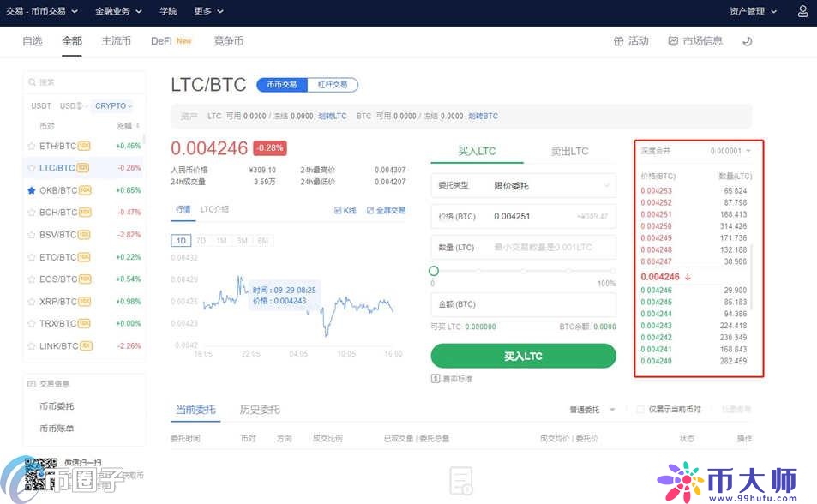Open USD$ market dropdown
Viewport: 817px width, 504px height.
click(72, 105)
